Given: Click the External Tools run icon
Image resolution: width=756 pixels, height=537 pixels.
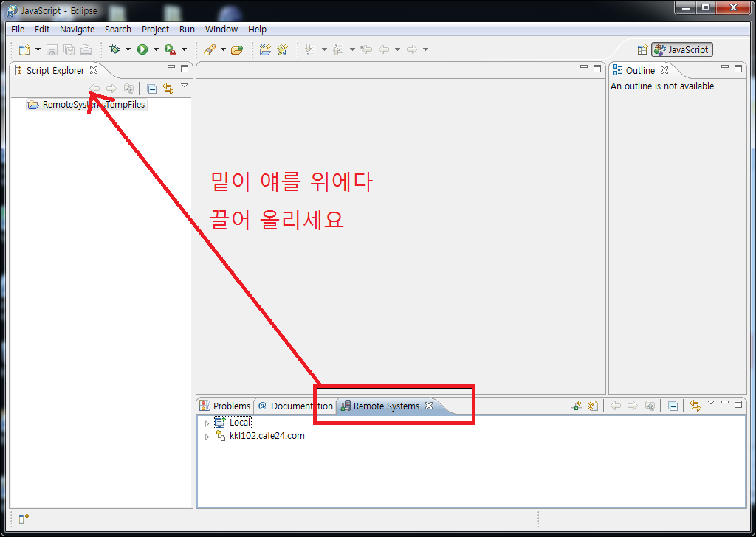Looking at the screenshot, I should (x=171, y=49).
